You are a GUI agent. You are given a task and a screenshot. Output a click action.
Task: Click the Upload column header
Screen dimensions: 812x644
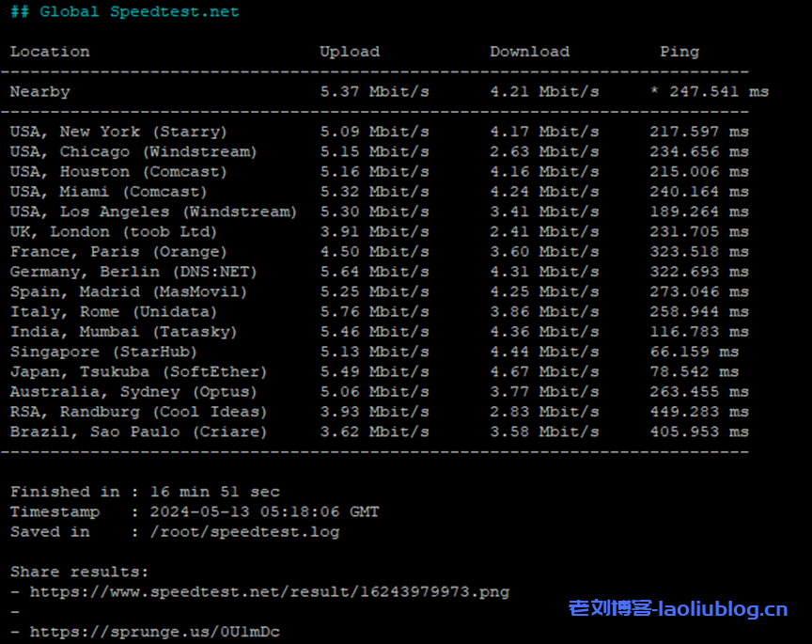point(350,52)
